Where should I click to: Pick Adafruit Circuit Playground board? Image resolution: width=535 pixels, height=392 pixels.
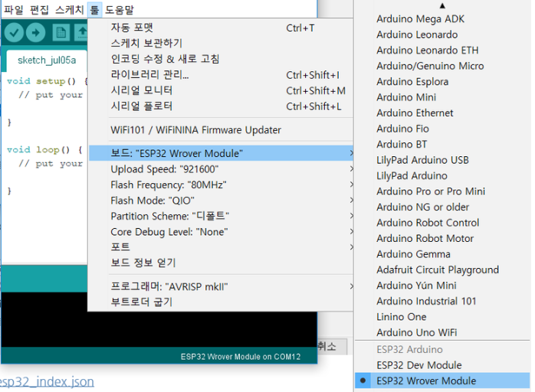[x=442, y=269]
